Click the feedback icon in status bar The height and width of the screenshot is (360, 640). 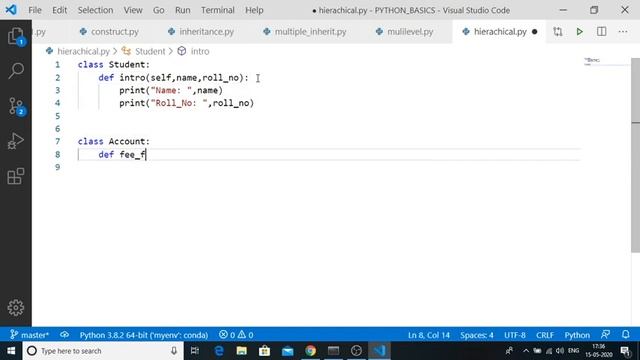coord(606,335)
